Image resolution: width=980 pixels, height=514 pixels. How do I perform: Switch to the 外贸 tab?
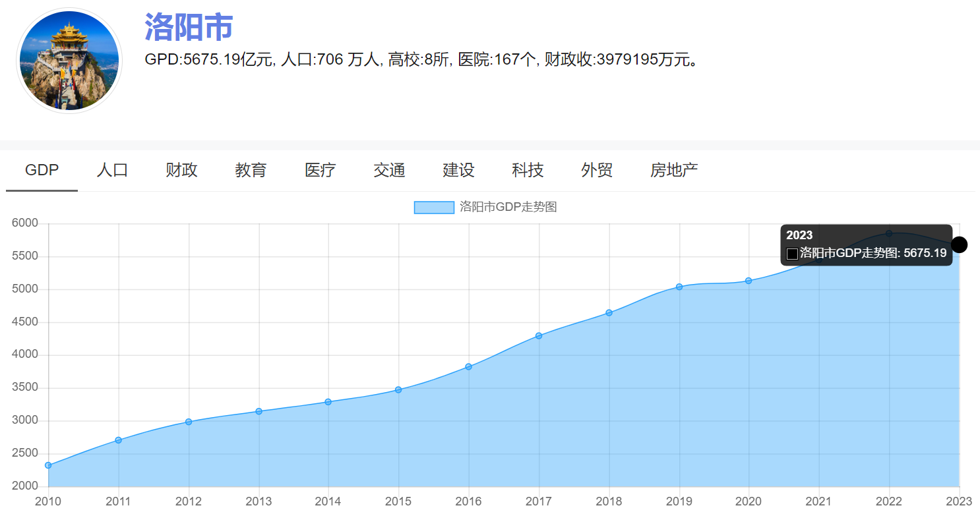[x=597, y=170]
